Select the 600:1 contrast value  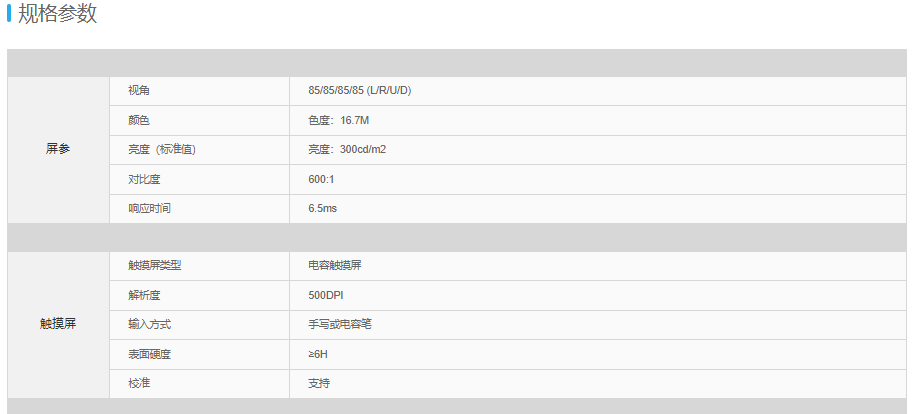tap(321, 180)
